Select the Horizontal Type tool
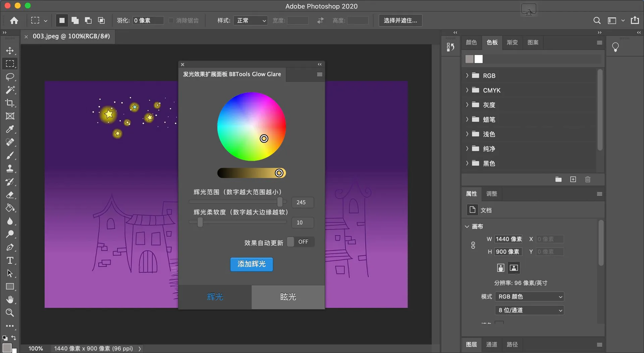Image resolution: width=644 pixels, height=353 pixels. point(10,260)
